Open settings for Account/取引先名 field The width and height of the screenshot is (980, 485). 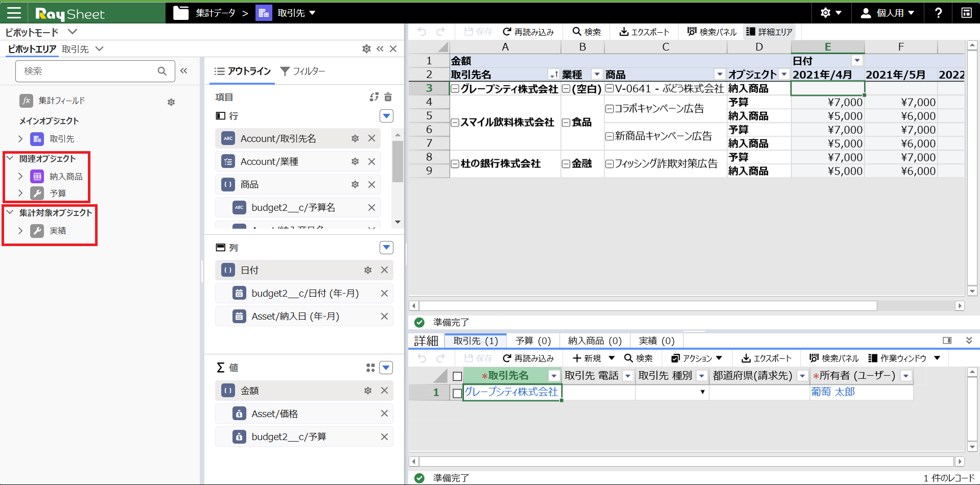pyautogui.click(x=355, y=138)
